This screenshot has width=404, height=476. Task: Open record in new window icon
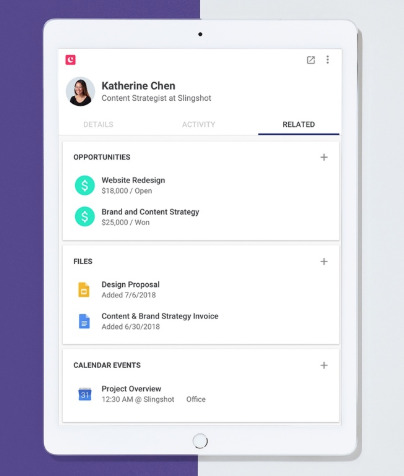311,60
